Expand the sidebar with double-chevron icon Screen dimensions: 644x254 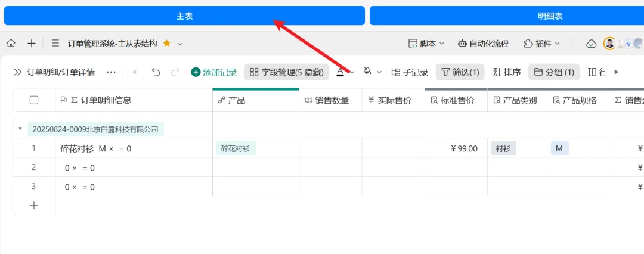(17, 72)
